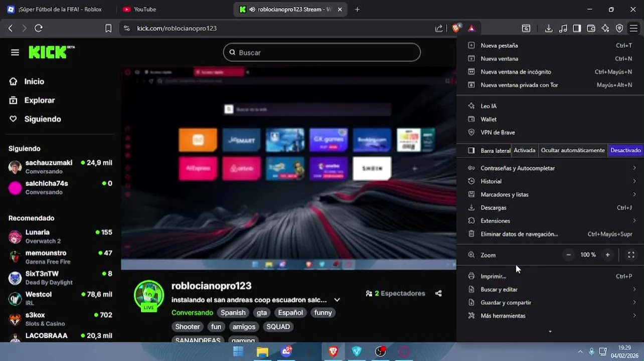Expand Extensiones submenu
The image size is (644, 361).
(x=550, y=221)
